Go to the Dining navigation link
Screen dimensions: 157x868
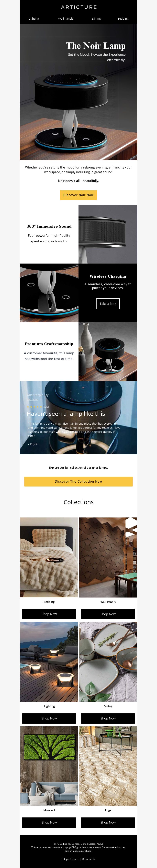[x=96, y=19]
